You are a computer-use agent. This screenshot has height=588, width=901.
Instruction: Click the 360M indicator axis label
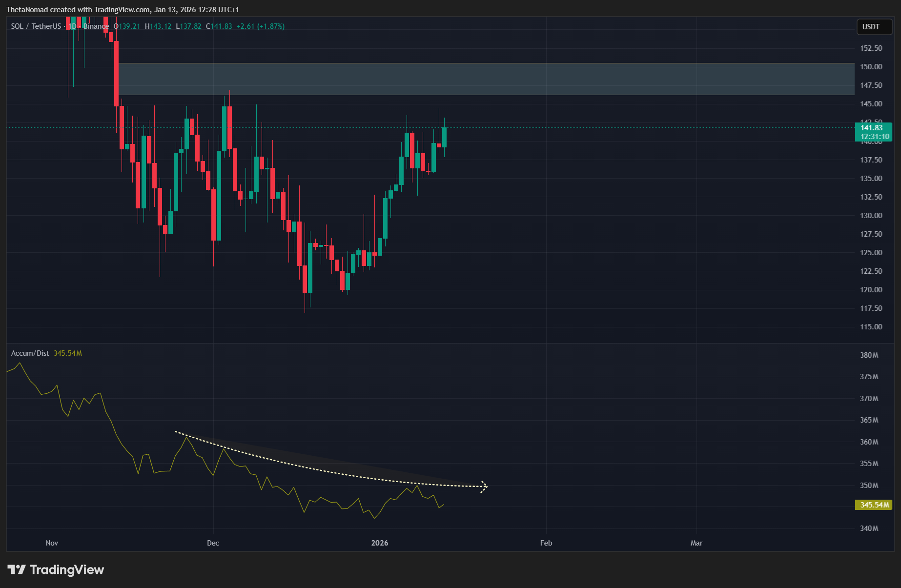[x=869, y=442]
